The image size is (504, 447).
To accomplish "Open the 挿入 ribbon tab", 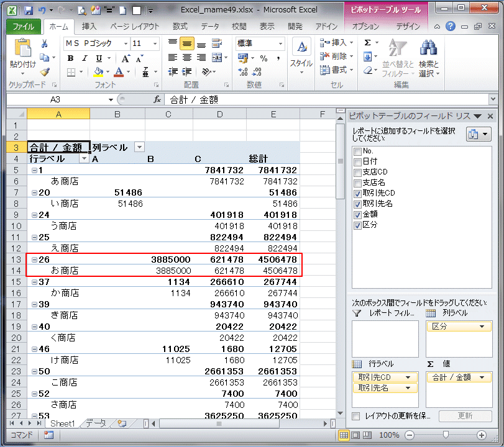I will click(89, 27).
